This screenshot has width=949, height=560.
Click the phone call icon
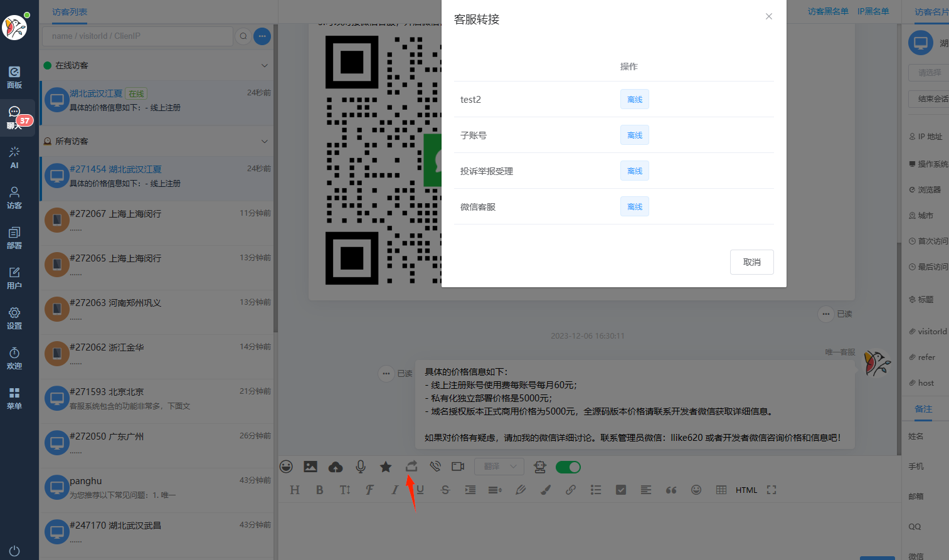click(435, 467)
